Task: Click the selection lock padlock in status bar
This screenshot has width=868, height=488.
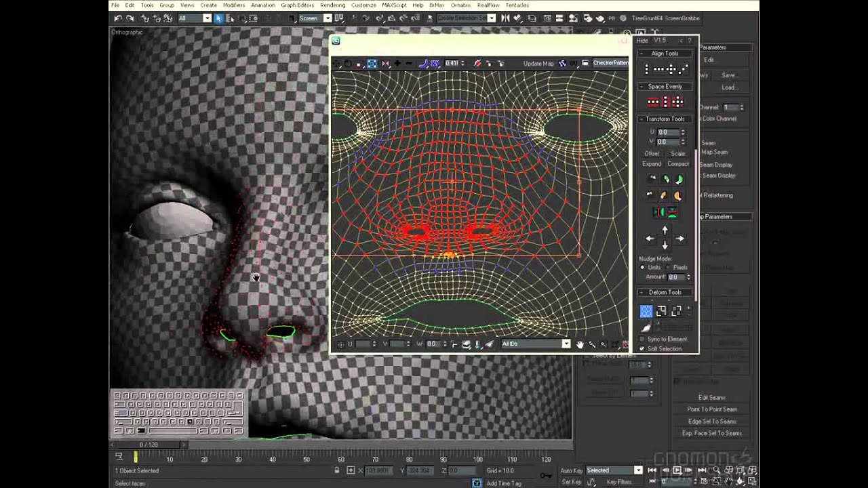Action: 337,470
